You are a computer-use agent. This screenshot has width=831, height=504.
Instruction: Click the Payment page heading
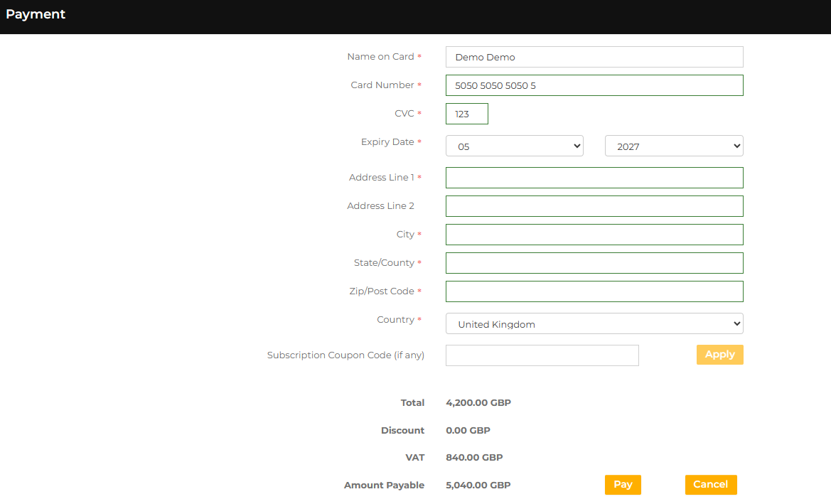click(36, 14)
